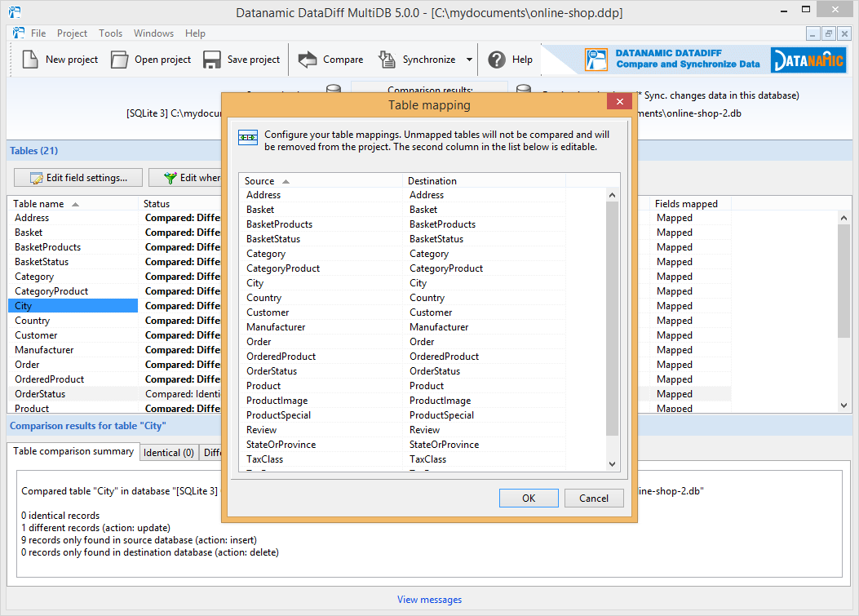The height and width of the screenshot is (616, 859).
Task: Click the New project icon
Action: tap(30, 60)
